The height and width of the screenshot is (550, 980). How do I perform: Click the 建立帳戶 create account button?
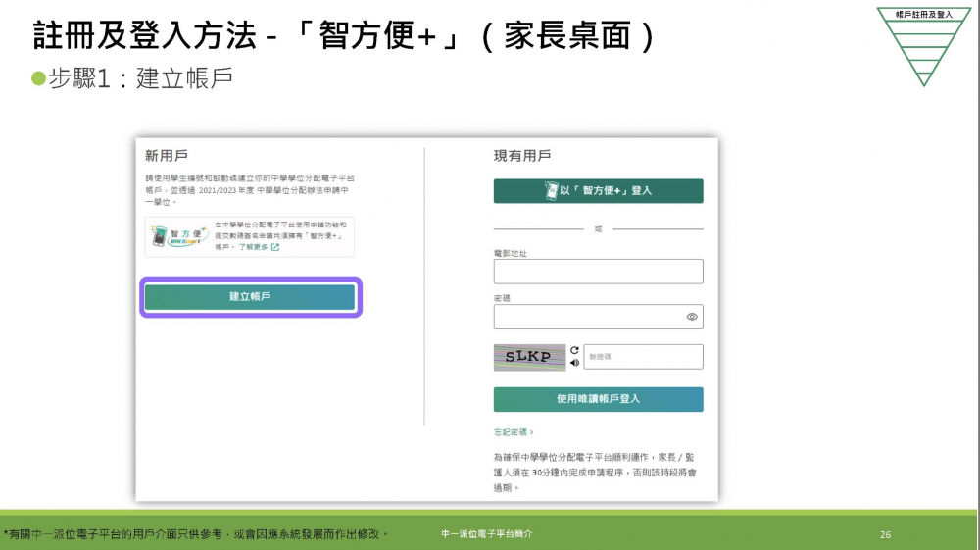pos(250,297)
